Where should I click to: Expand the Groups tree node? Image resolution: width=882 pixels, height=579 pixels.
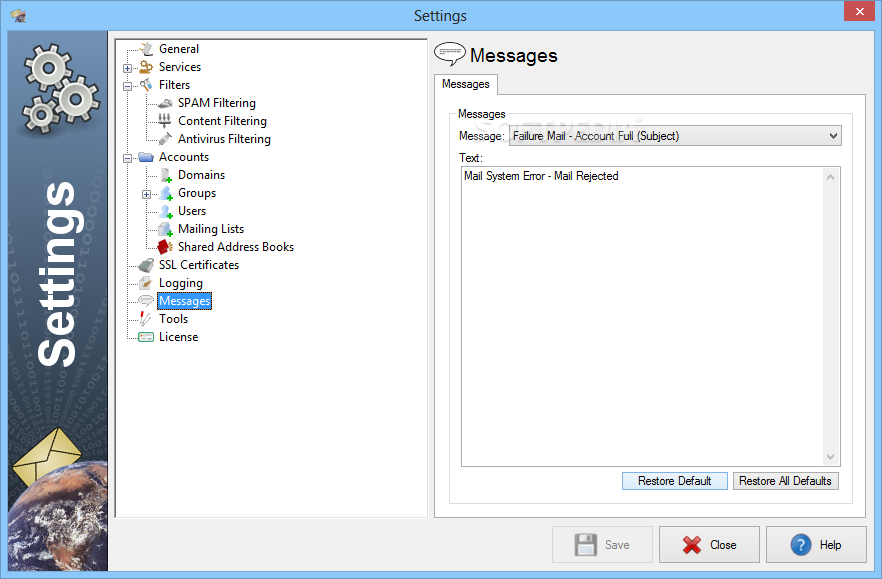coord(147,194)
